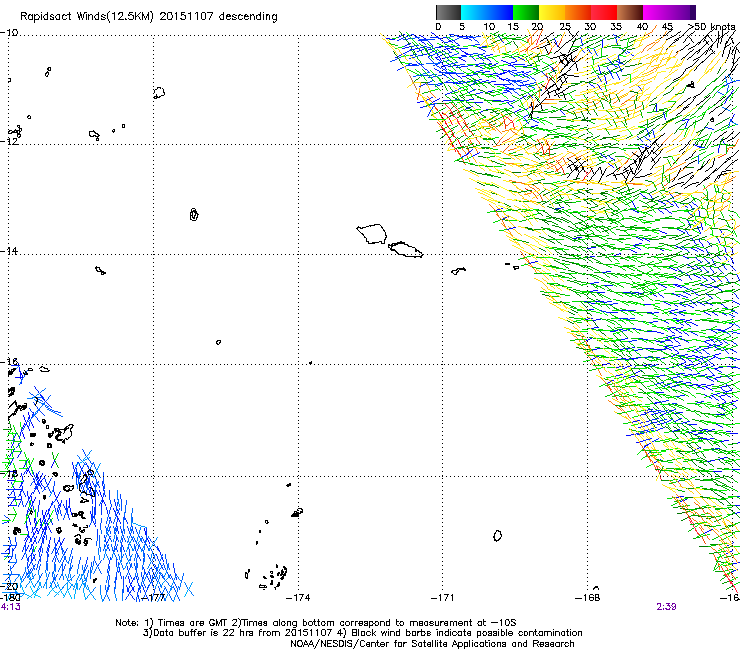Click the '-20' latitude label
740x650 pixels.
click(9, 586)
